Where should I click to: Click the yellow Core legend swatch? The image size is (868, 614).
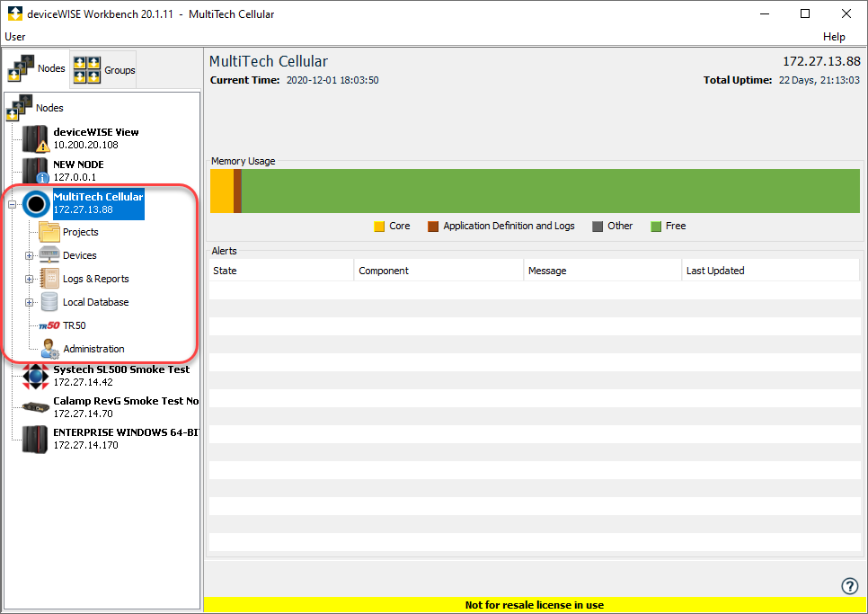[379, 226]
